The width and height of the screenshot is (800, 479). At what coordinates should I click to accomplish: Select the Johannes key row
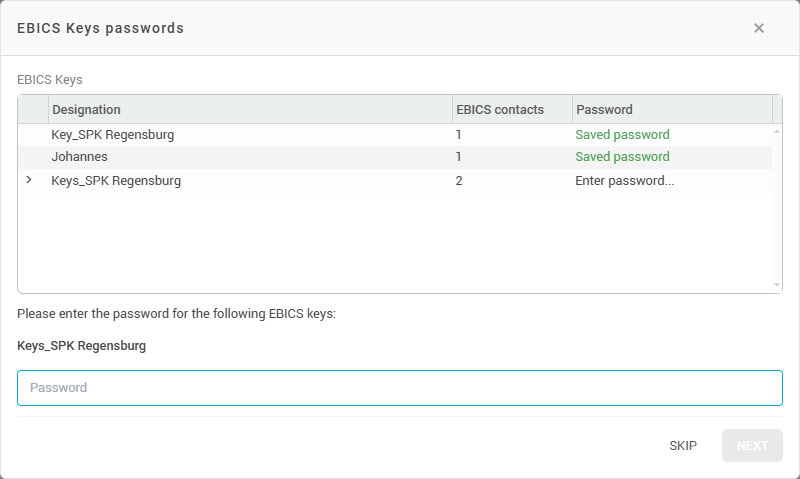tap(80, 157)
